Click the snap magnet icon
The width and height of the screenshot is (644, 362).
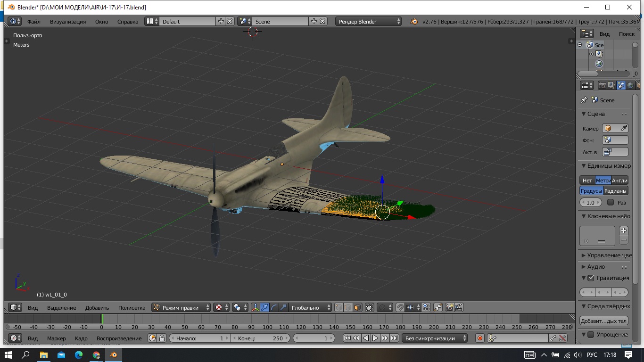[400, 308]
